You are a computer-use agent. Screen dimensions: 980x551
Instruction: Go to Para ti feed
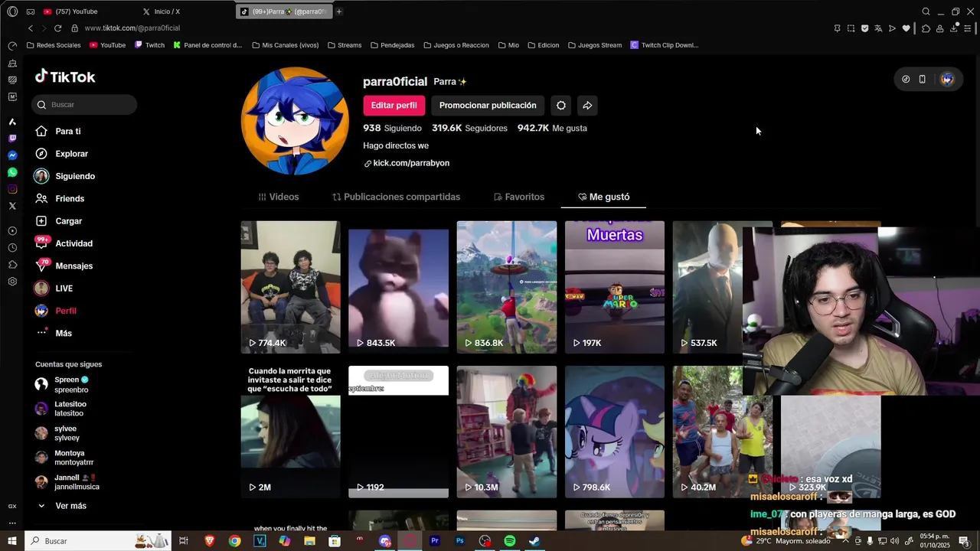click(x=57, y=132)
